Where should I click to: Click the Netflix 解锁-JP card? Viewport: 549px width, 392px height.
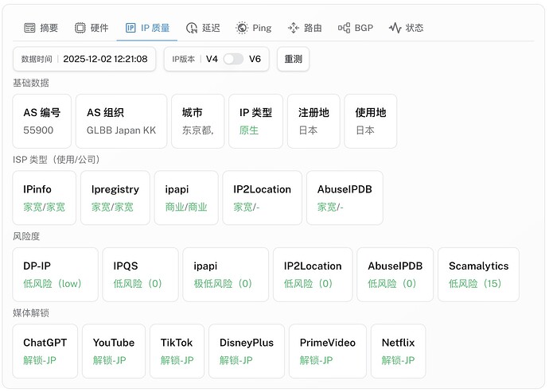pos(399,351)
